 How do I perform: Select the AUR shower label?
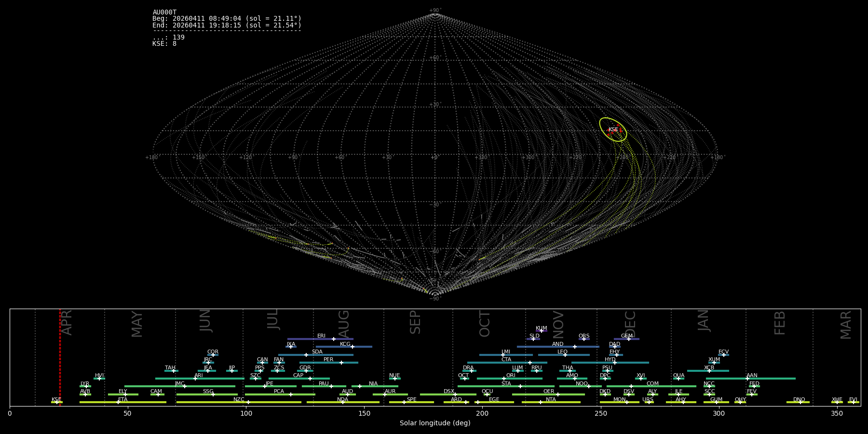coord(390,392)
